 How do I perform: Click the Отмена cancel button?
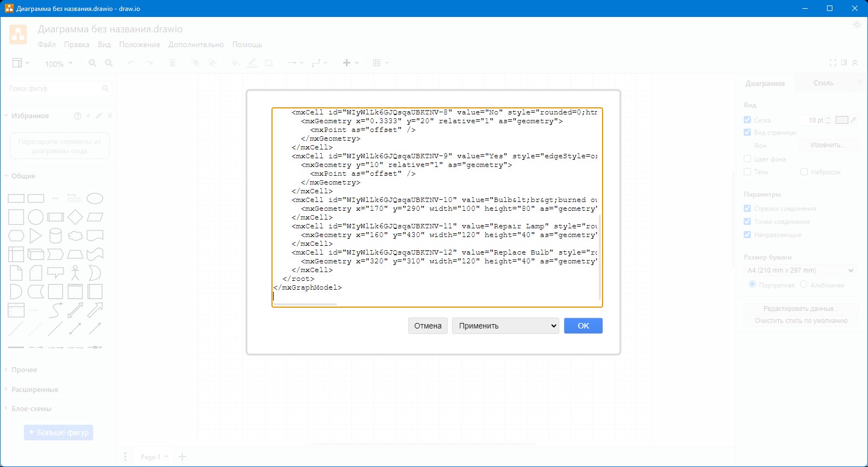tap(428, 326)
